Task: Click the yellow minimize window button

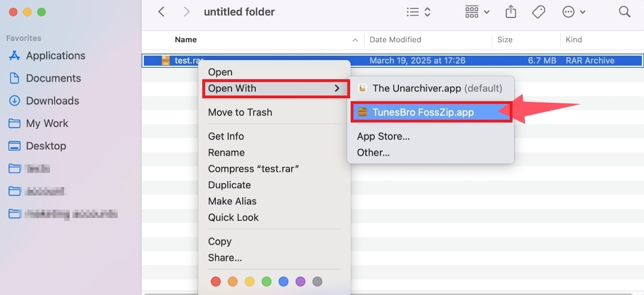Action: pyautogui.click(x=27, y=12)
